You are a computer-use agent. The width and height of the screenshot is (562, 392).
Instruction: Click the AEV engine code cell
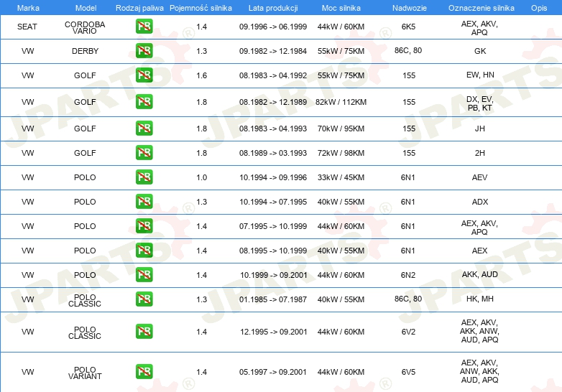coord(480,177)
